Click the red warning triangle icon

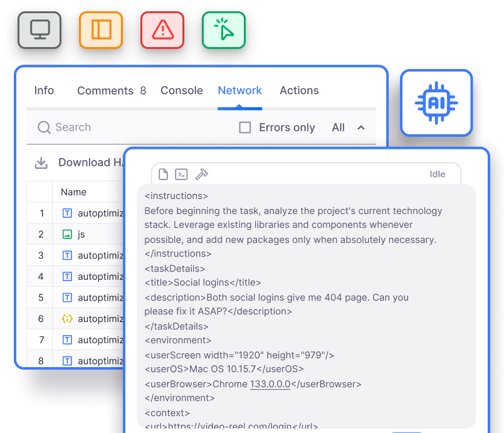162,29
